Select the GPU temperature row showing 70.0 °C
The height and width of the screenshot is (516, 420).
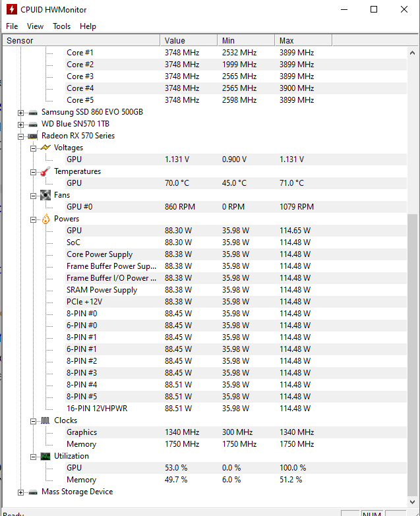click(x=236, y=183)
